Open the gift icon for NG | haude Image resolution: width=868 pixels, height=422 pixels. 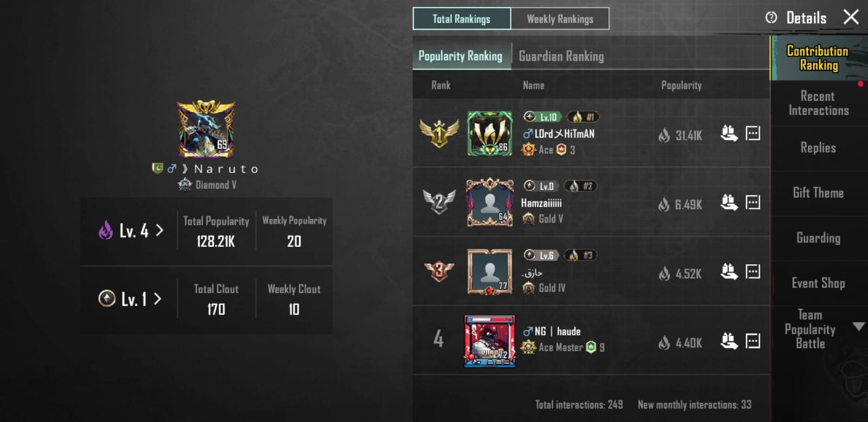click(729, 341)
